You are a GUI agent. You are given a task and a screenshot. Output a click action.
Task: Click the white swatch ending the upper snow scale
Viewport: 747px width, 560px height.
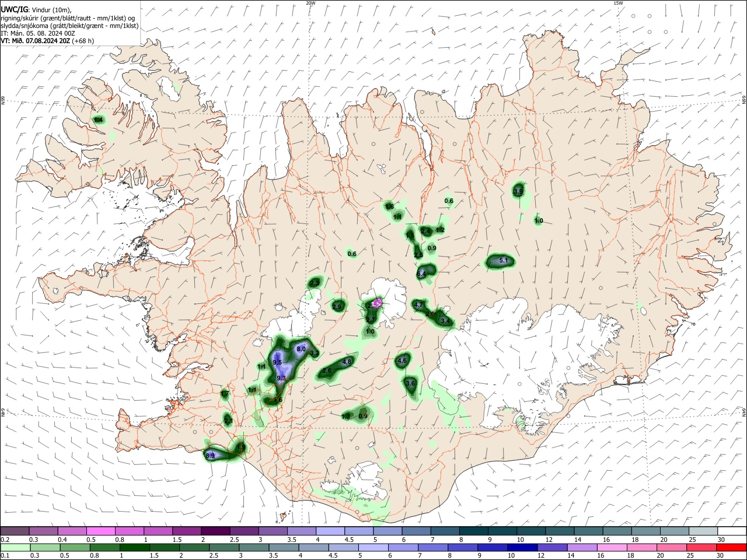[x=732, y=531]
